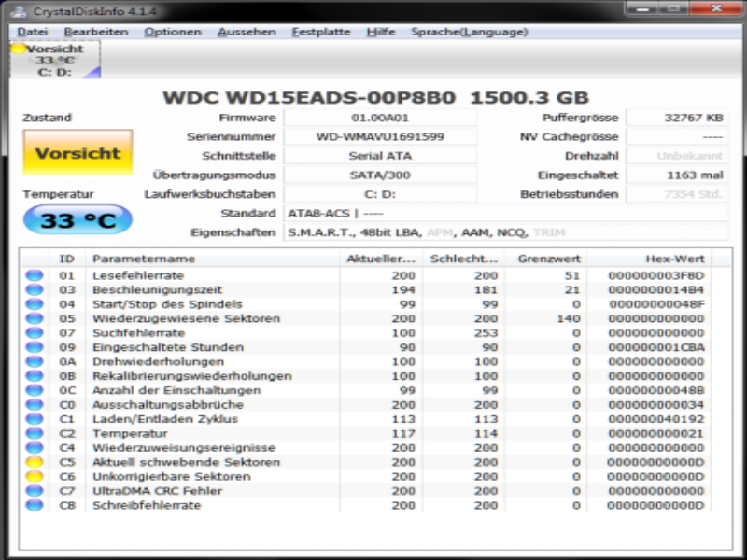Click the Standard field ATA8-ACS
The width and height of the screenshot is (747, 560).
coord(506,214)
